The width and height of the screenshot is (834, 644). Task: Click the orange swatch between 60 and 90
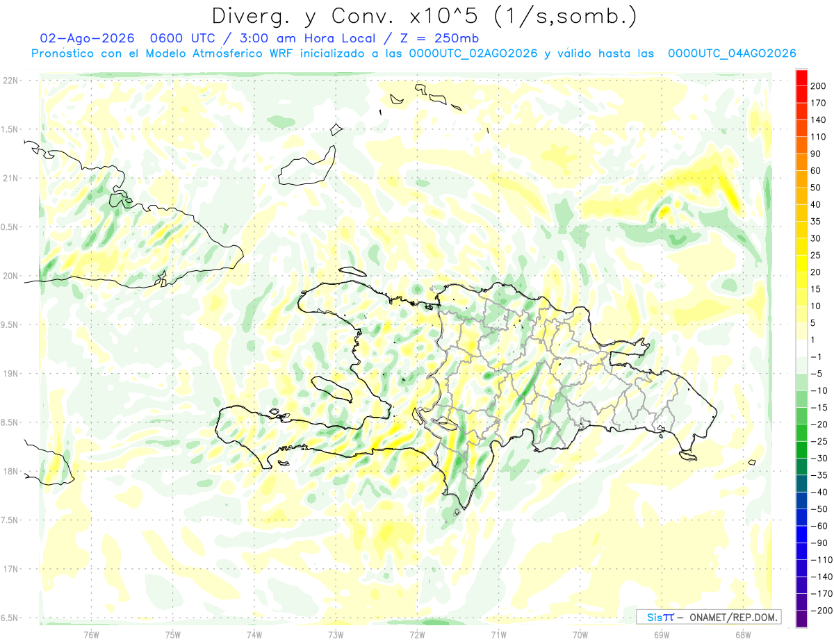click(801, 163)
